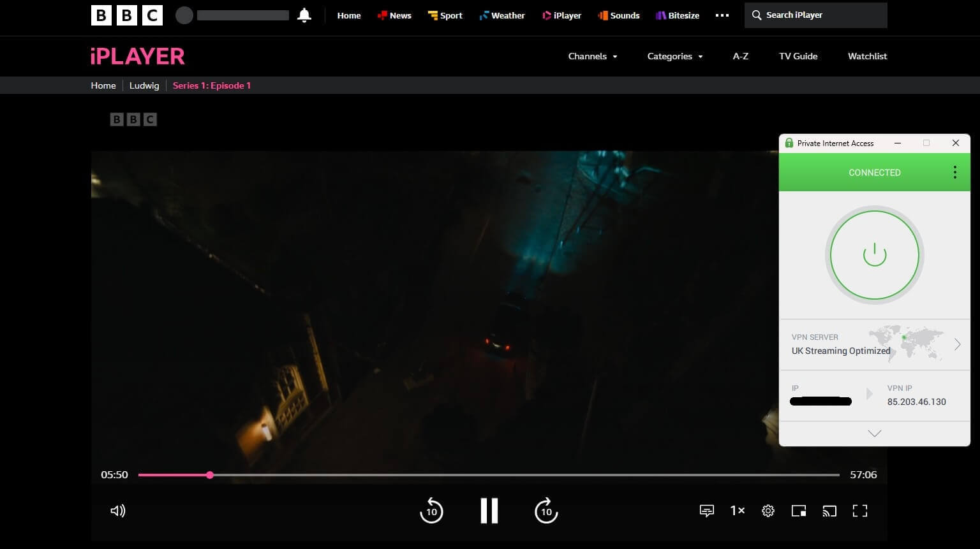Open the A-Z listing
Image resolution: width=980 pixels, height=549 pixels.
click(x=741, y=56)
